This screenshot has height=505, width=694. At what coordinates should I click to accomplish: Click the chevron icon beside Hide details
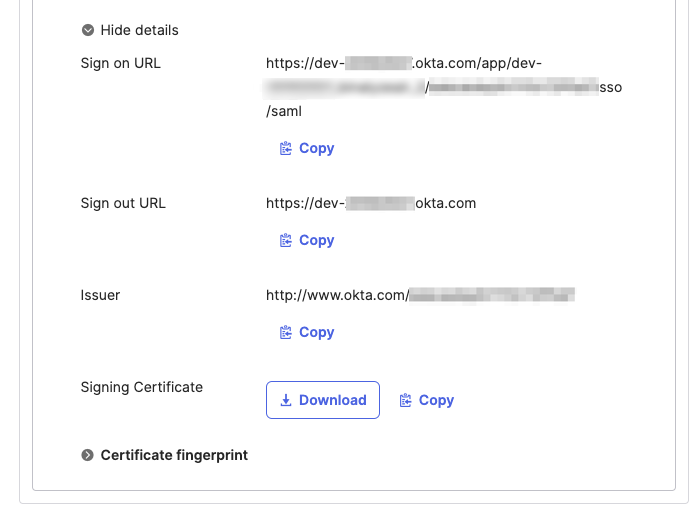(x=88, y=30)
